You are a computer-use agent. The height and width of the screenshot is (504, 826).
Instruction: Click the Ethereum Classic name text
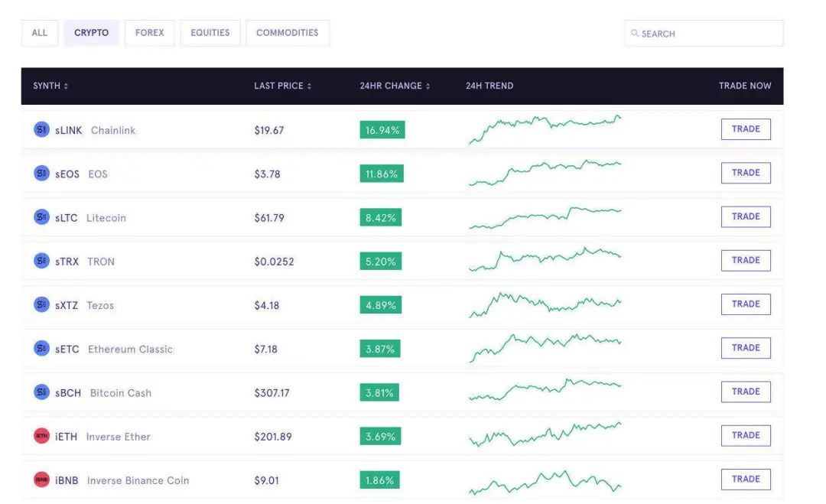point(130,349)
